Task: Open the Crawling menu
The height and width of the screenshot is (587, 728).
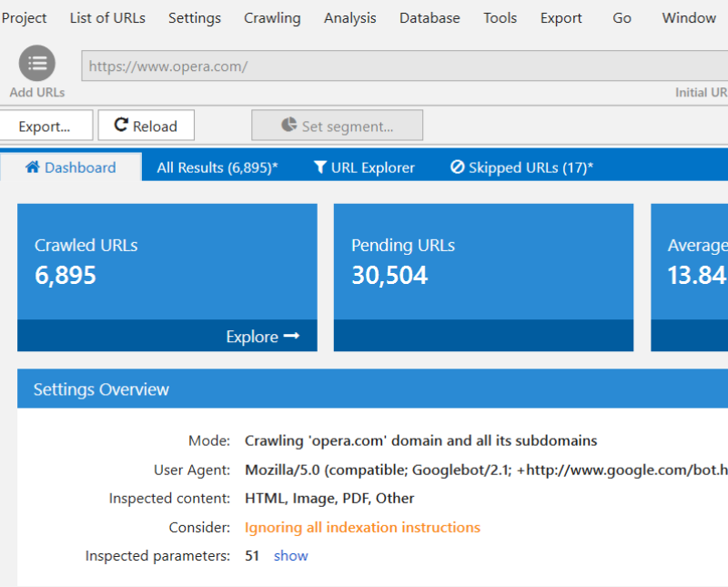Action: pos(272,18)
